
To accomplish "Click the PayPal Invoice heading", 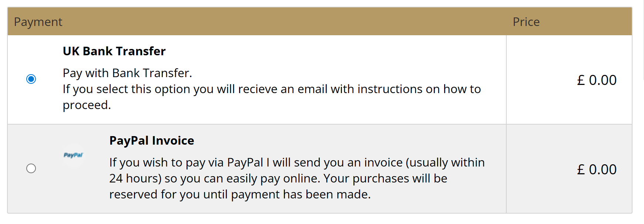I will [x=152, y=141].
